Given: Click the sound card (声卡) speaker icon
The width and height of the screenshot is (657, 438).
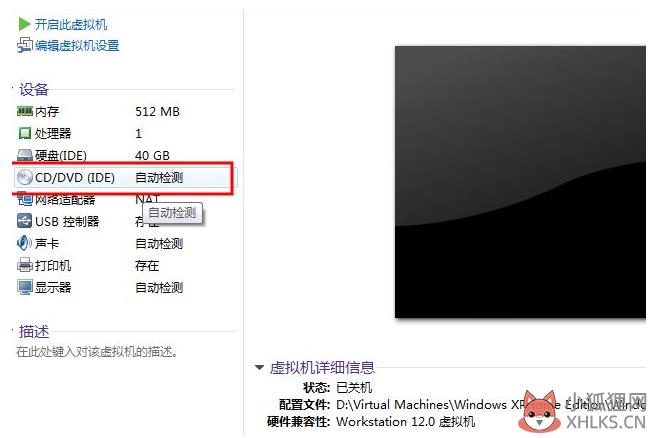Looking at the screenshot, I should point(24,243).
